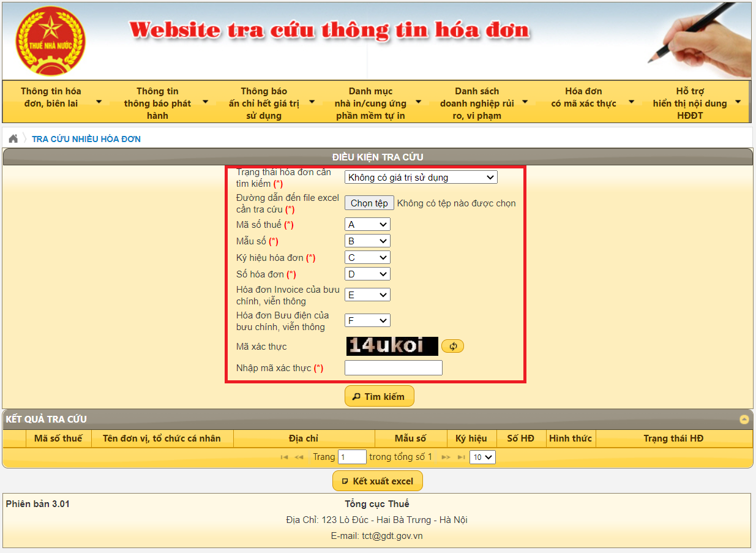Click the Thuế Nhà Nước emblem logo

(51, 39)
